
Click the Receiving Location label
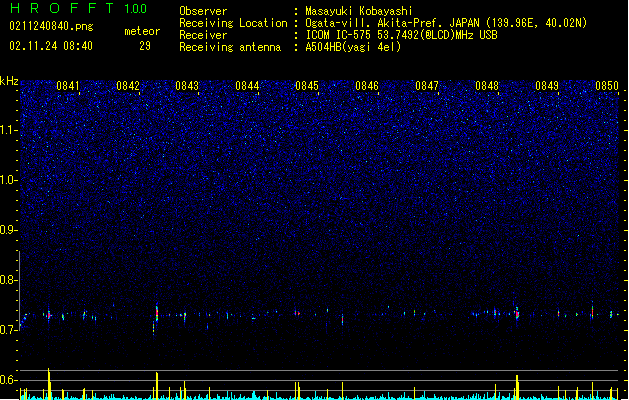point(233,23)
